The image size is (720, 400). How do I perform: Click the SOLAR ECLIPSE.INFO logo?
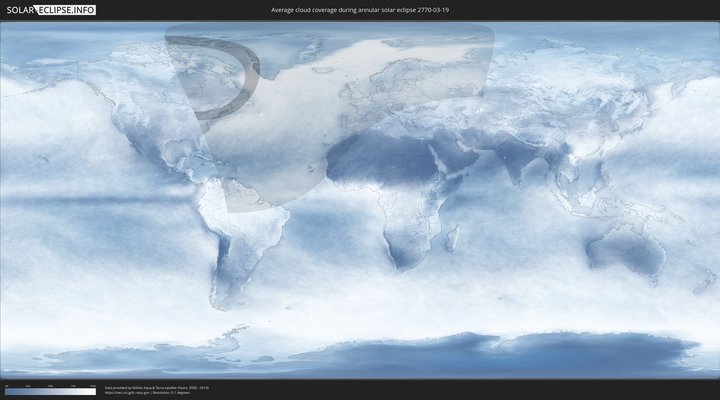(49, 10)
